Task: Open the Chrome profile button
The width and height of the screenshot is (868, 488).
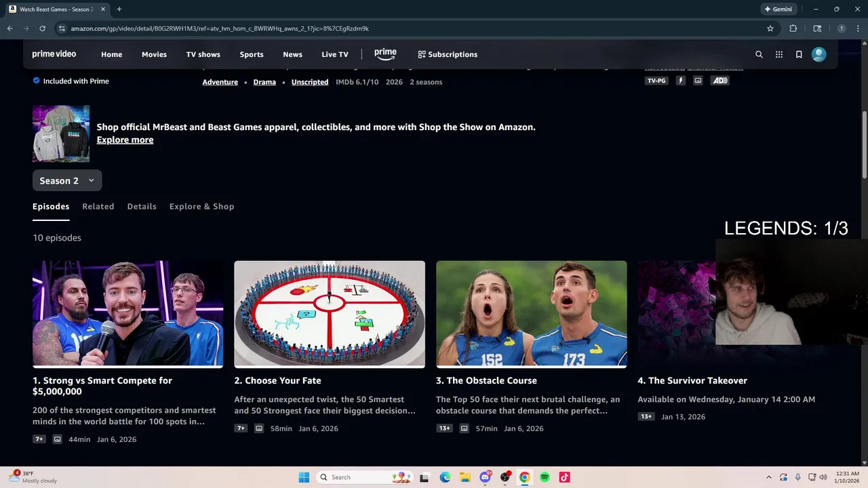Action: pos(842,28)
